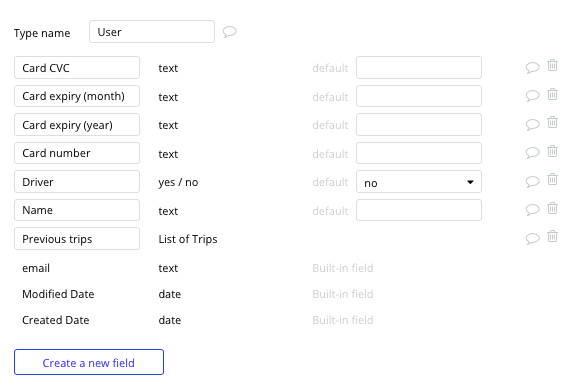Image resolution: width=571 pixels, height=388 pixels.
Task: Delete the Card CVC field
Action: (x=552, y=65)
